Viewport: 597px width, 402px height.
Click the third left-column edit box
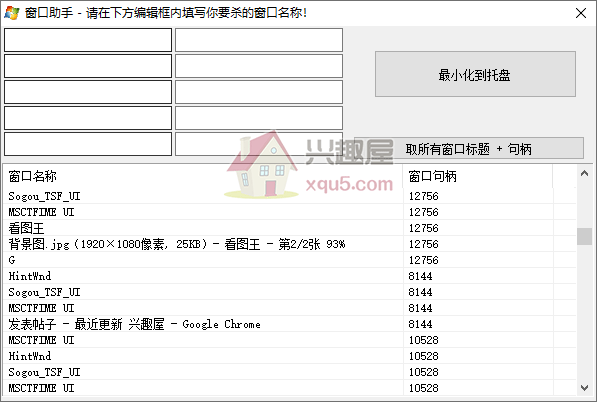click(x=88, y=92)
